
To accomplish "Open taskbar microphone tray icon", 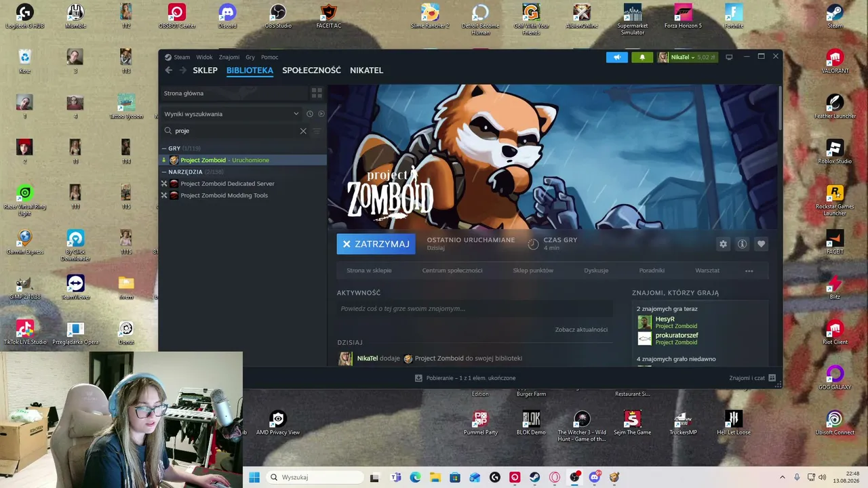I will tap(797, 477).
